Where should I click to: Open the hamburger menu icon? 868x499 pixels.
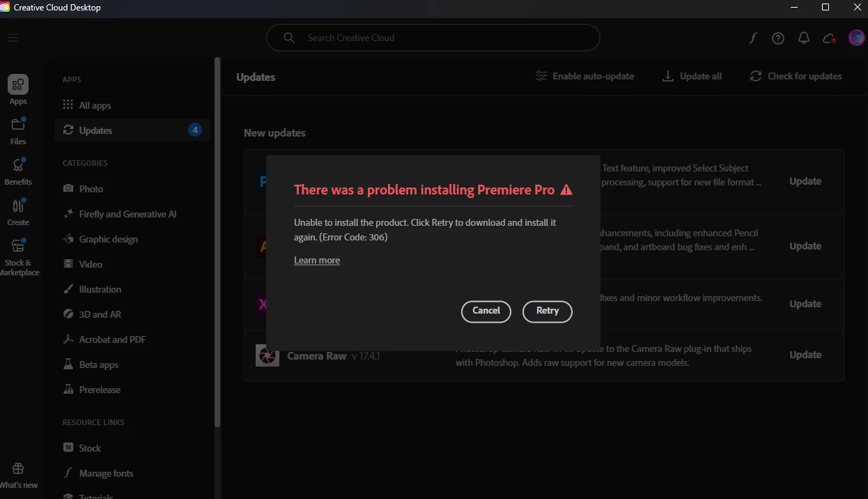pyautogui.click(x=13, y=38)
